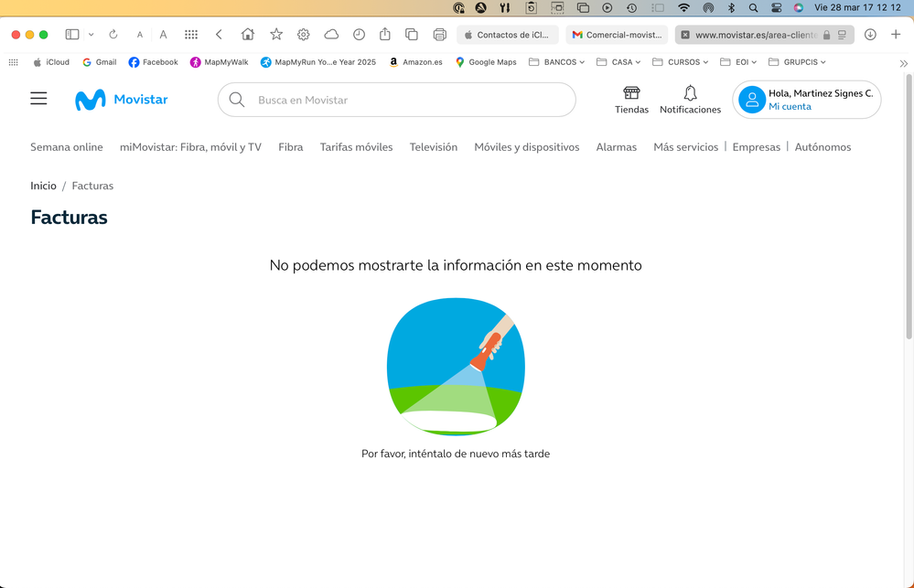Click the Tiendas store icon

631,93
